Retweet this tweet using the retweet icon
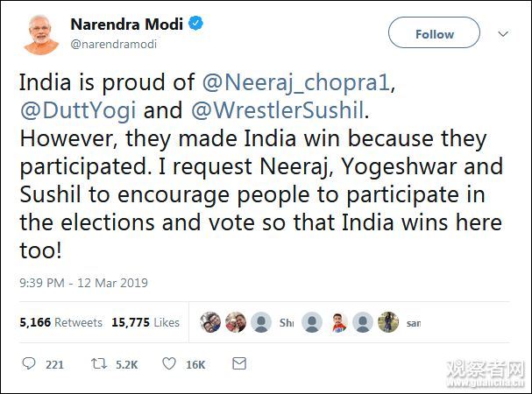 (99, 363)
